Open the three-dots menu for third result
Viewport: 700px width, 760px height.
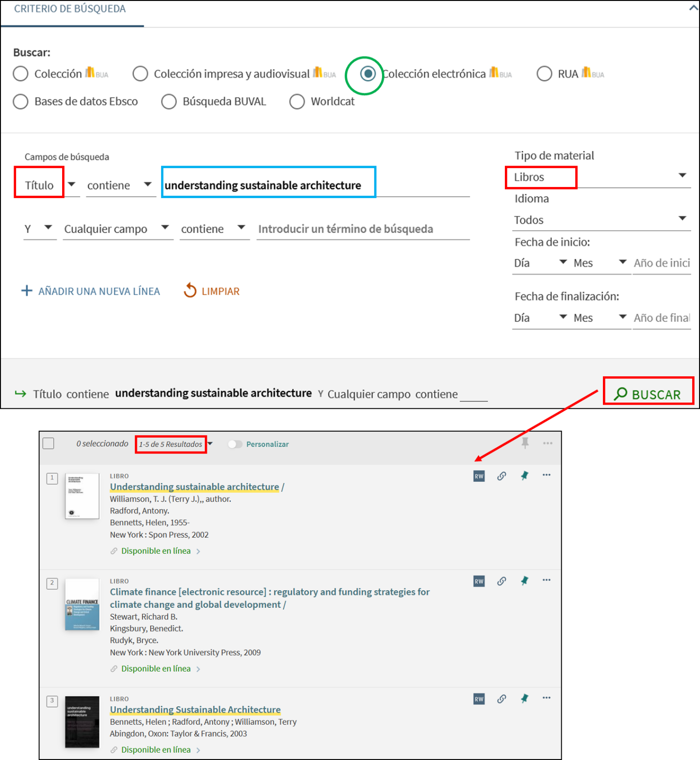[547, 698]
